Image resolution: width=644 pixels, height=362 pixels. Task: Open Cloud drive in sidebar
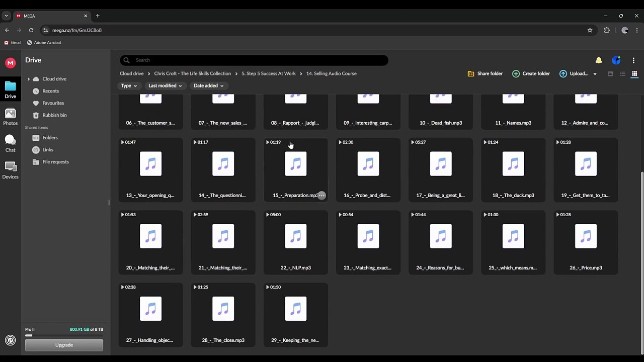click(x=54, y=79)
